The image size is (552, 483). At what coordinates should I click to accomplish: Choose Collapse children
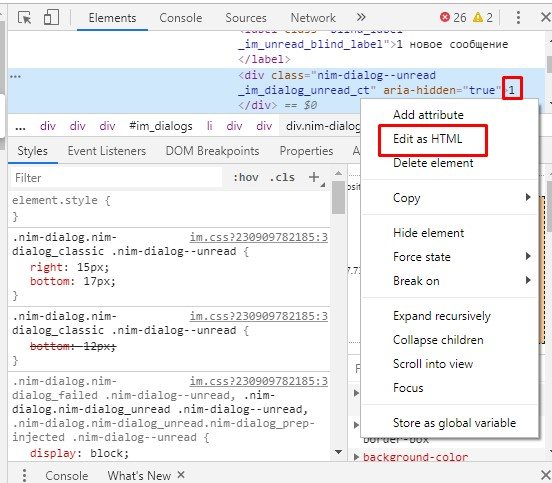coord(449,340)
